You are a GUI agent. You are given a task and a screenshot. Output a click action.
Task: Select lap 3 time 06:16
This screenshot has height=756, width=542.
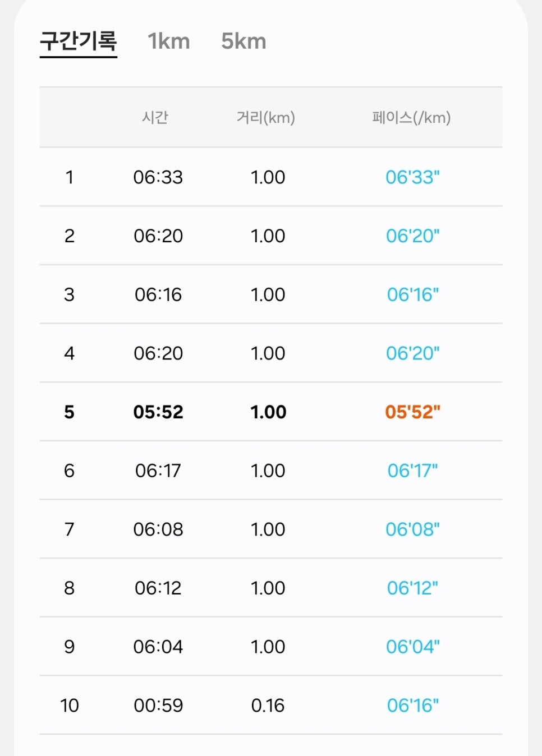[x=158, y=295]
